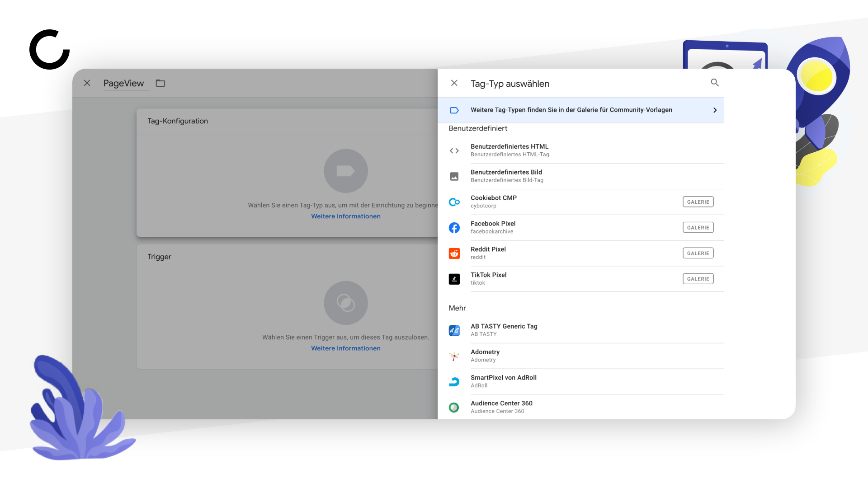Choose Cookiebot CMP tag type

pos(586,202)
